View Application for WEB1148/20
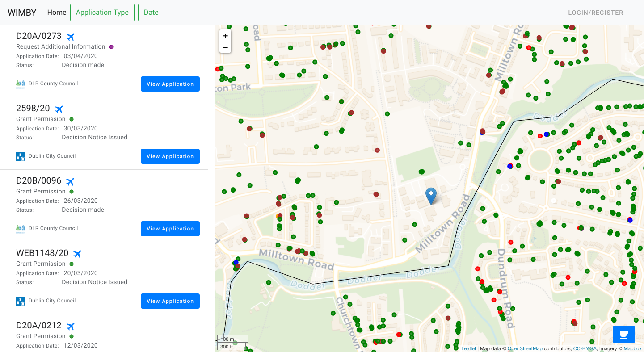 (170, 301)
